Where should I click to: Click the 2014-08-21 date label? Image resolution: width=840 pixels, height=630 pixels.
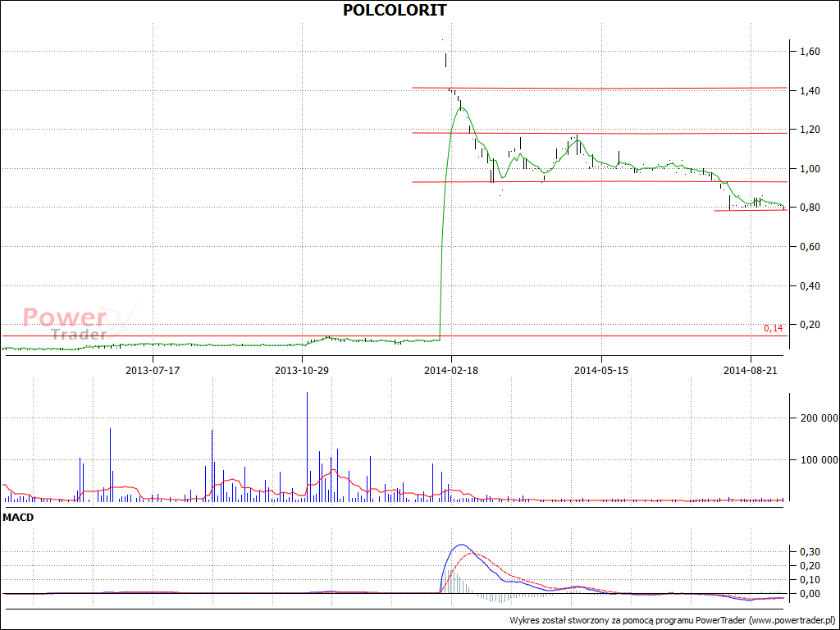click(751, 370)
